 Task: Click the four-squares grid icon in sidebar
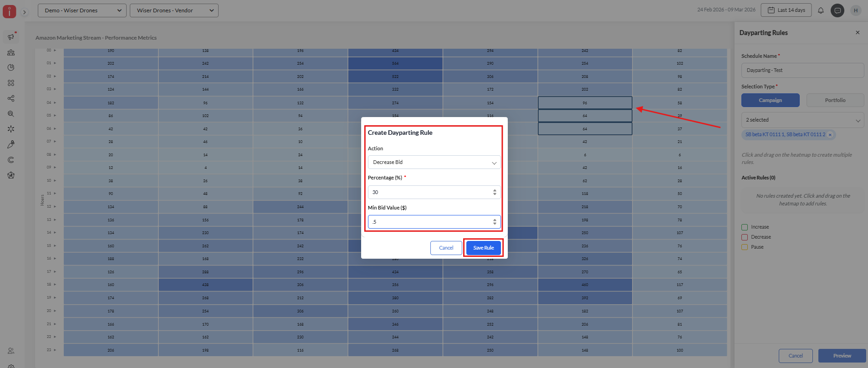(x=11, y=83)
